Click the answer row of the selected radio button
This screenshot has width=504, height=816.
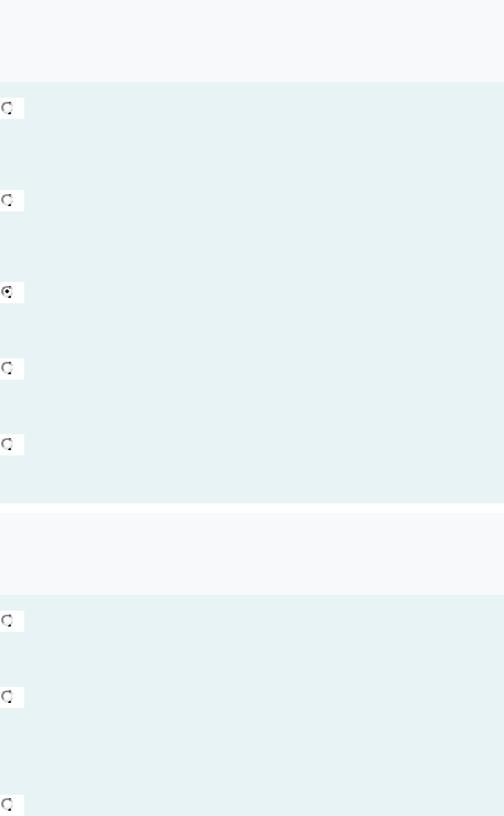[264, 312]
